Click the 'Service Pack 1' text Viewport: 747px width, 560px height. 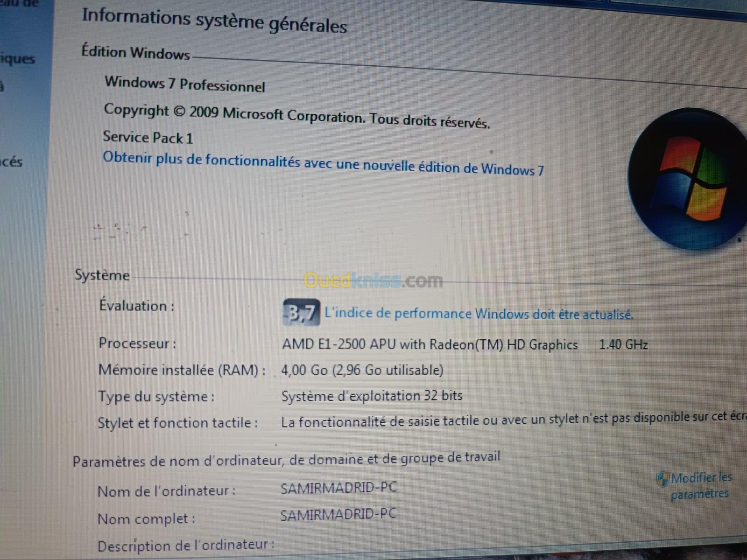coord(148,137)
